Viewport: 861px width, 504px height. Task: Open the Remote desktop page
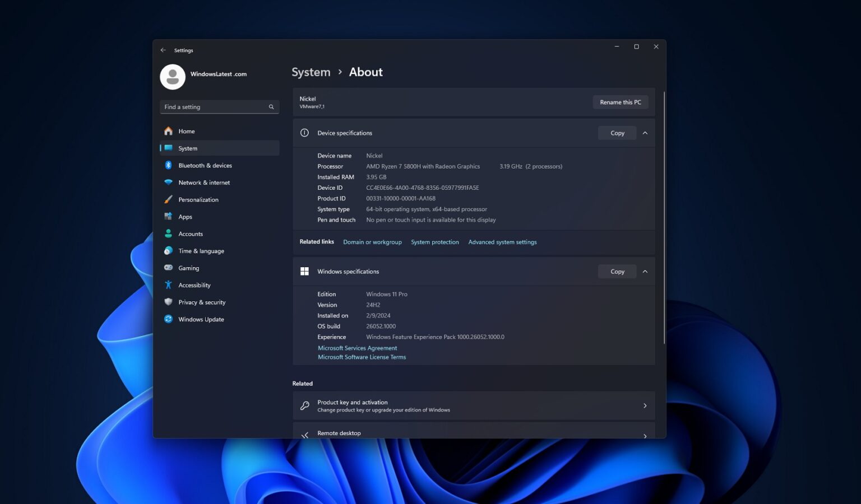pyautogui.click(x=474, y=432)
